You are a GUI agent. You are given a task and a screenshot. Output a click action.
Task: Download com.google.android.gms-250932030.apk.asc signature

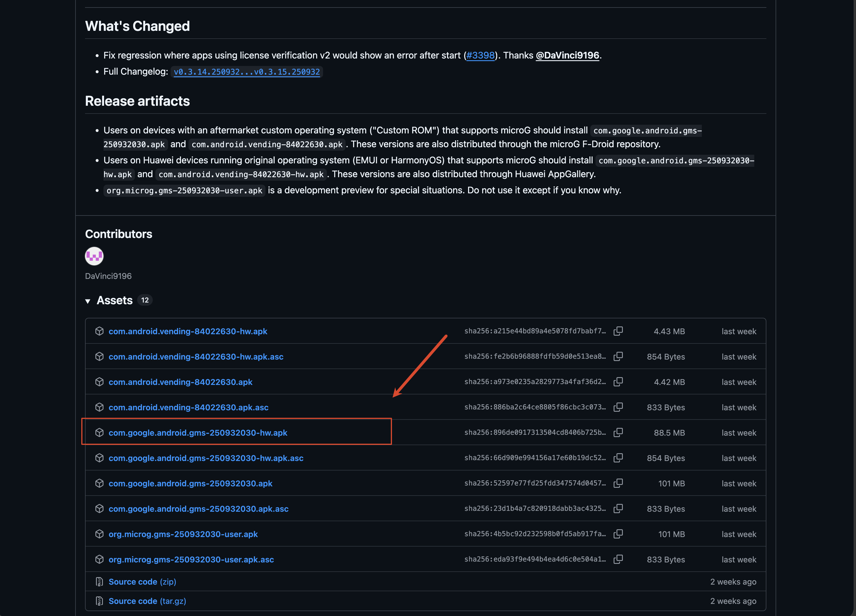click(x=199, y=509)
